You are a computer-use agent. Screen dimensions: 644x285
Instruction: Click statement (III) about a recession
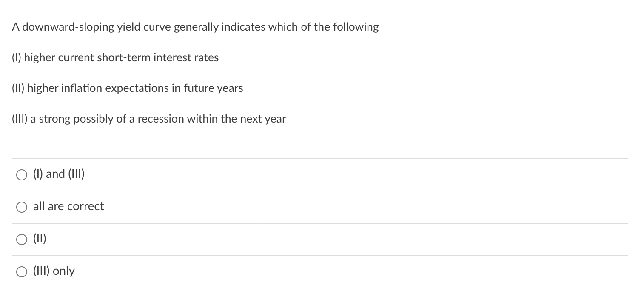pyautogui.click(x=149, y=119)
